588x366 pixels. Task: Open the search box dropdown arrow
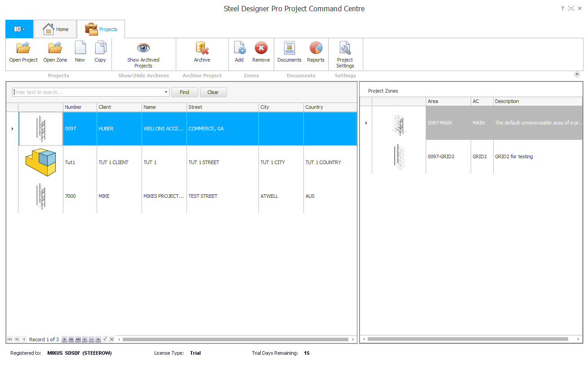[166, 92]
